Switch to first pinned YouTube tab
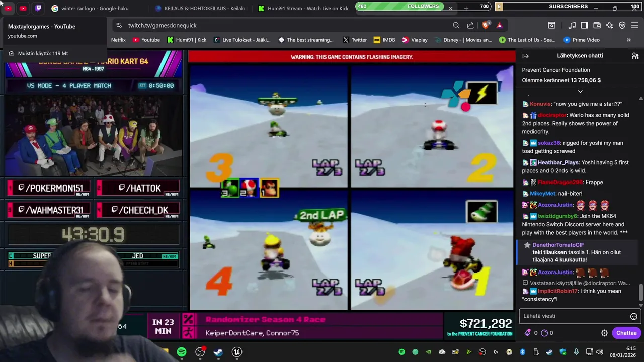 (x=8, y=8)
